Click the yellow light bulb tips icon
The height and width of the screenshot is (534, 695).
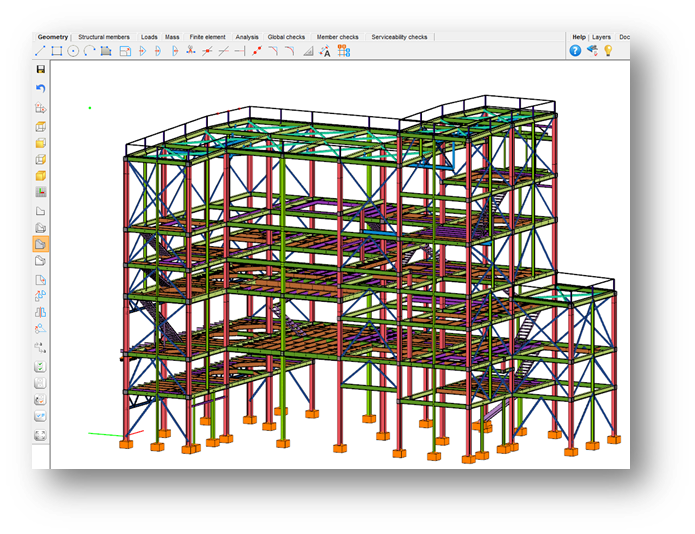pyautogui.click(x=607, y=51)
